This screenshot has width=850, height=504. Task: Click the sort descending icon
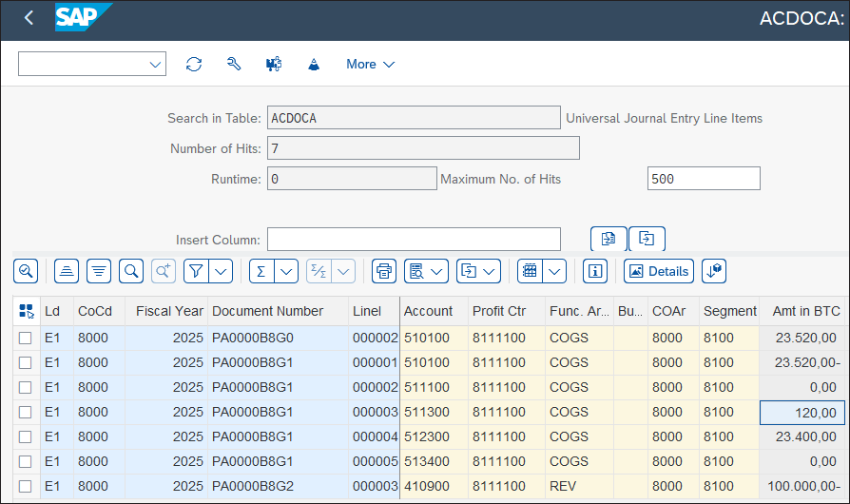[x=99, y=271]
